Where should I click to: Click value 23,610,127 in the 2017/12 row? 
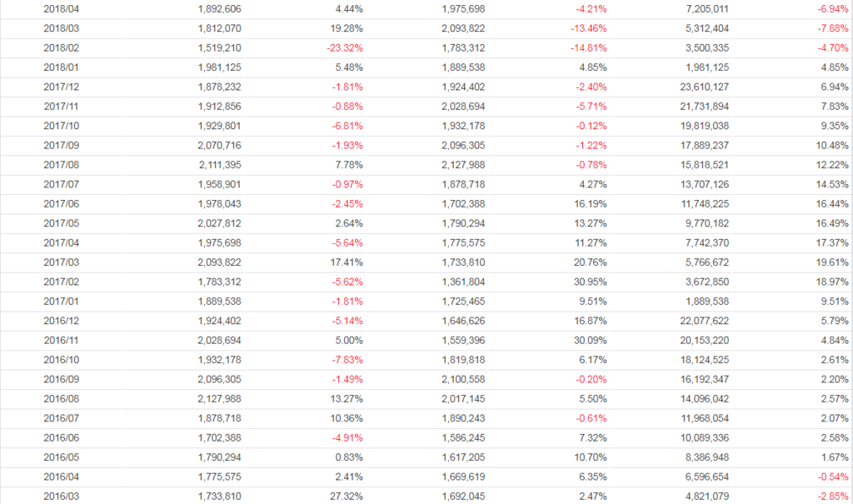[x=706, y=87]
